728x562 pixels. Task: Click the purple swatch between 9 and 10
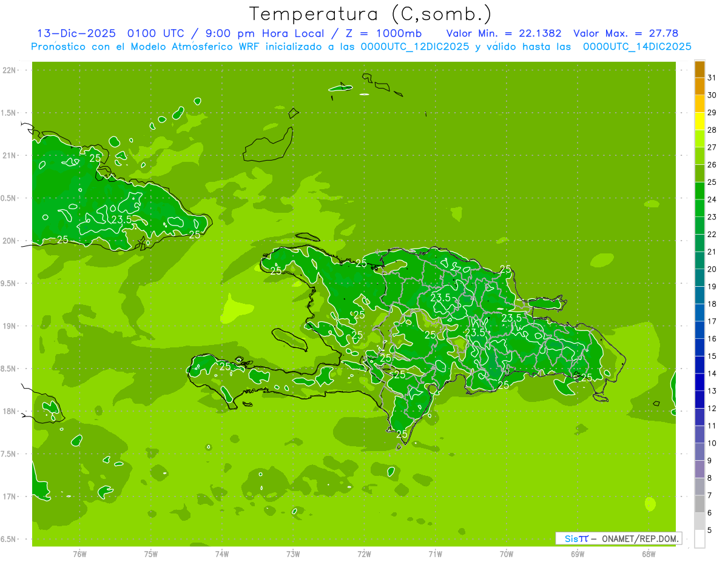699,452
